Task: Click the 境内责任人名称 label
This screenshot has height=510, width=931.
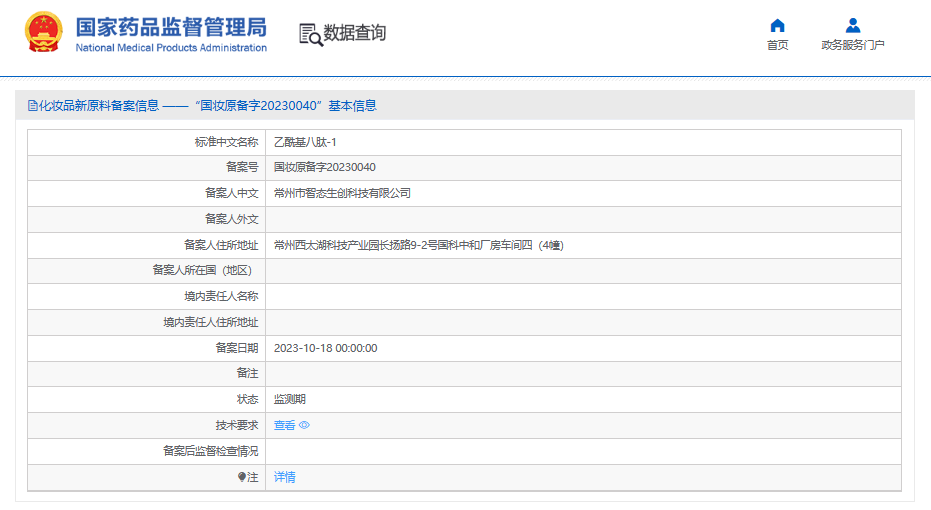Action: pyautogui.click(x=221, y=296)
